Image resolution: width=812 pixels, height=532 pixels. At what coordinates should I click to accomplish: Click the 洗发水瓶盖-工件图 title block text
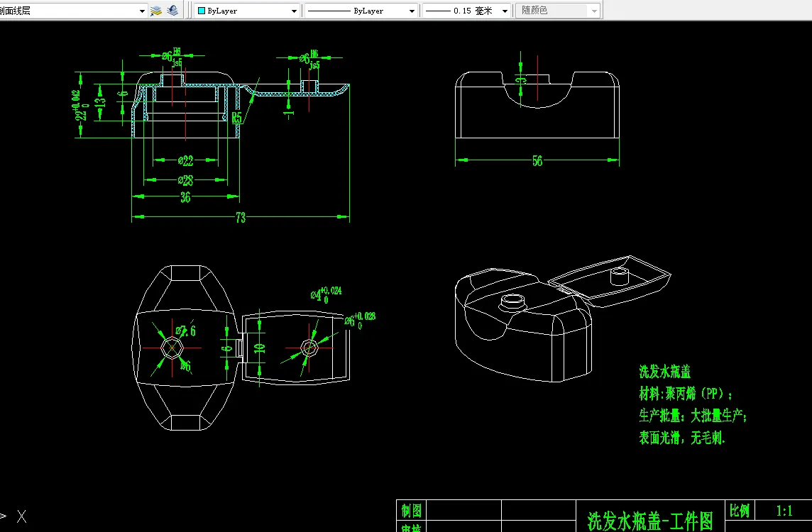click(x=650, y=521)
